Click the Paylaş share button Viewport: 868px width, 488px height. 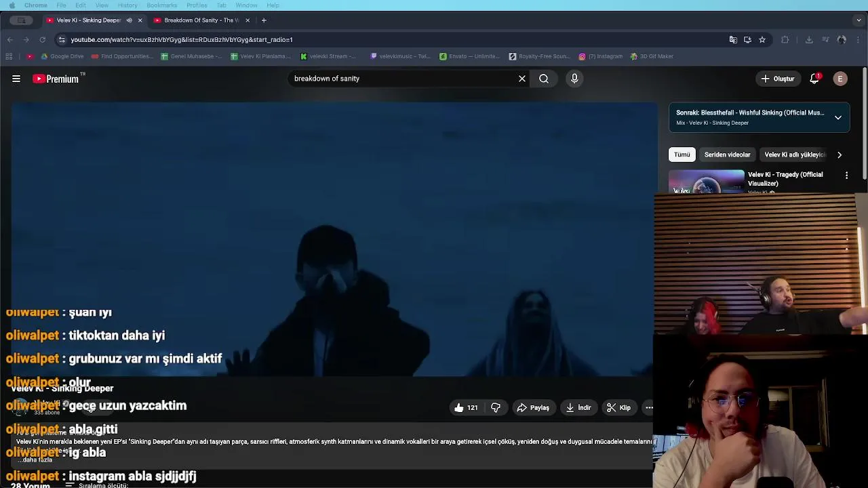tap(533, 408)
